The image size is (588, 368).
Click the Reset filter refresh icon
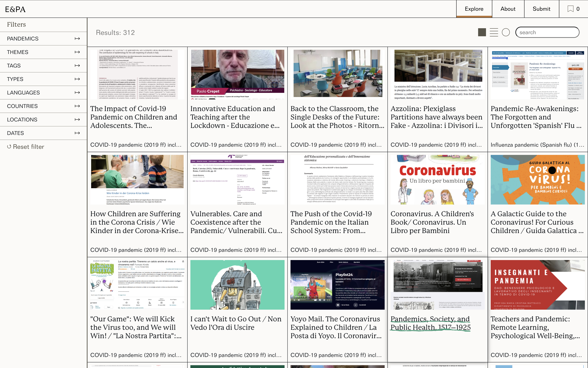pyautogui.click(x=9, y=147)
